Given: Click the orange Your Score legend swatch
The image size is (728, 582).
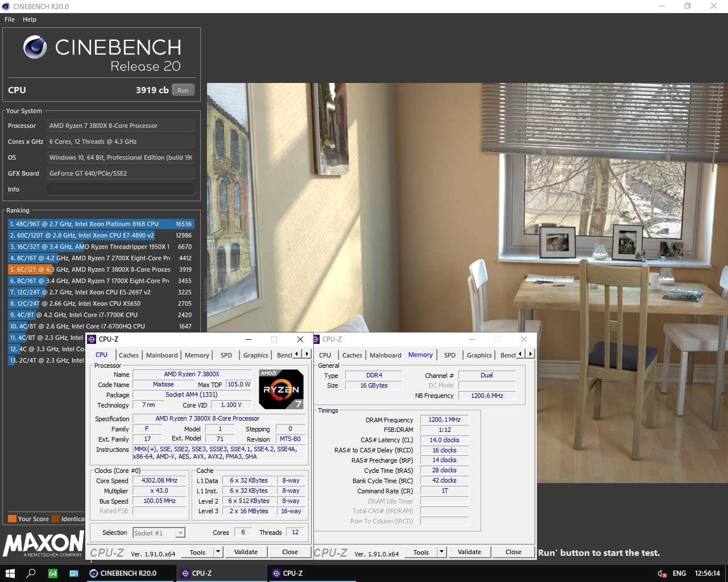Looking at the screenshot, I should (x=12, y=518).
